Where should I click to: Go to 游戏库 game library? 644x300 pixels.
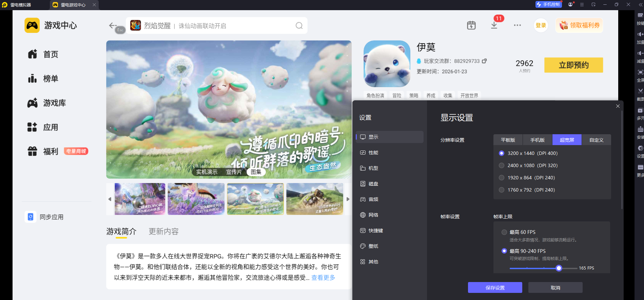point(47,103)
